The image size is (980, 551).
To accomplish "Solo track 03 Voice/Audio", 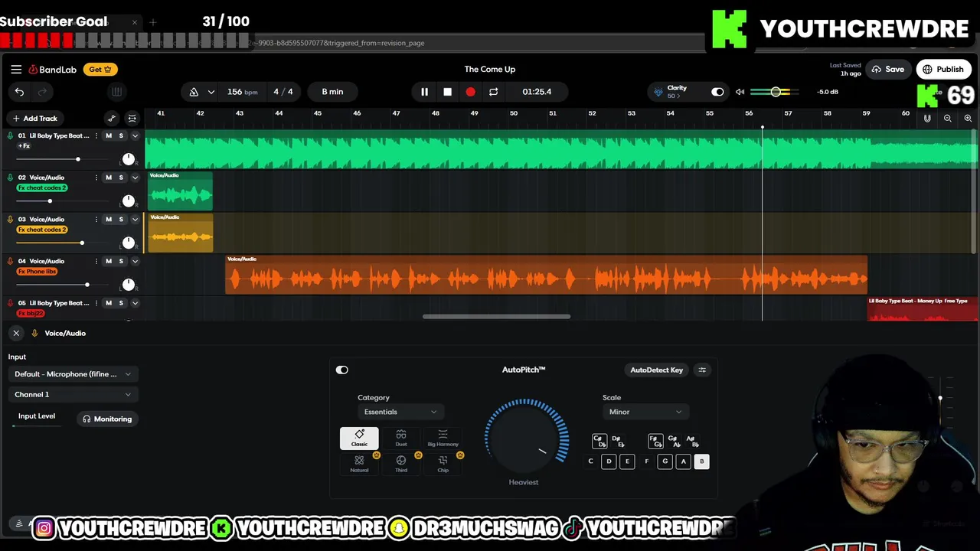I will pyautogui.click(x=121, y=220).
